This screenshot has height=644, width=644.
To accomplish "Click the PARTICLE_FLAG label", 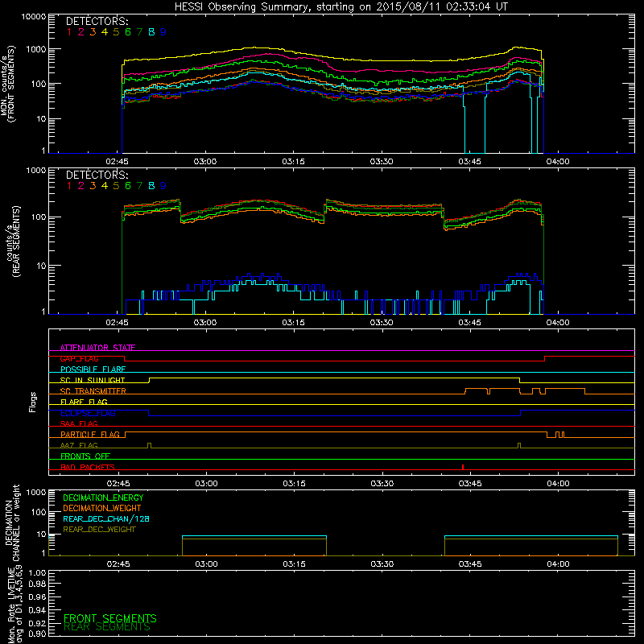I will tap(90, 434).
